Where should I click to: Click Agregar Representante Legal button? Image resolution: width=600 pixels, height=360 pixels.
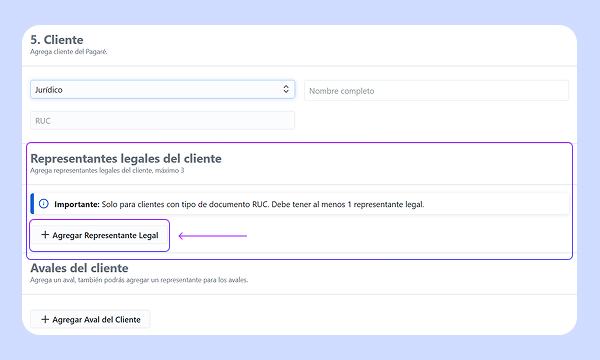99,235
